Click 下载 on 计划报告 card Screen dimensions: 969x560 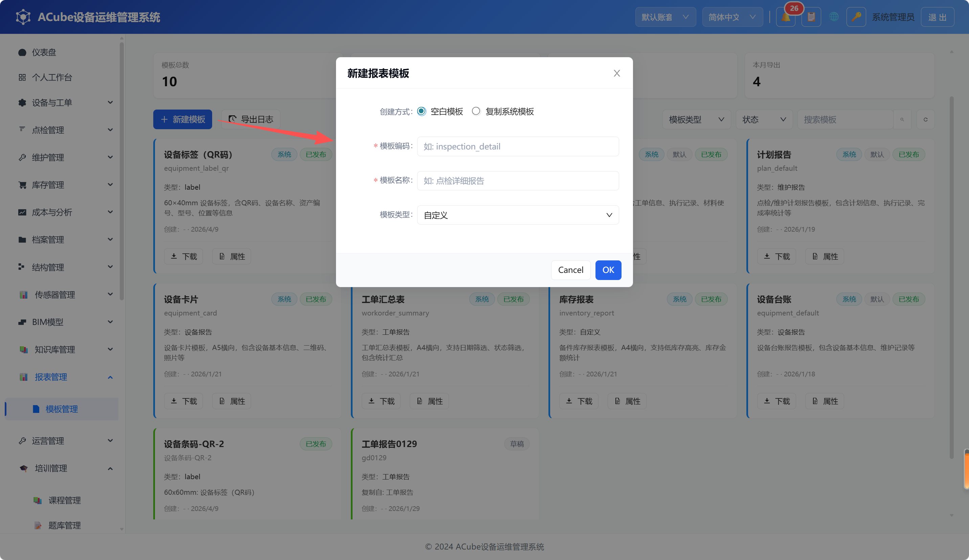776,256
